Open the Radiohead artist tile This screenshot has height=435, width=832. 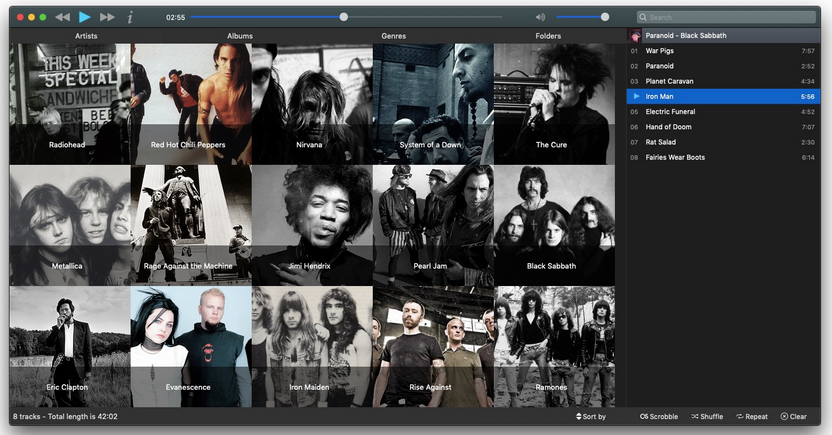tap(70, 104)
